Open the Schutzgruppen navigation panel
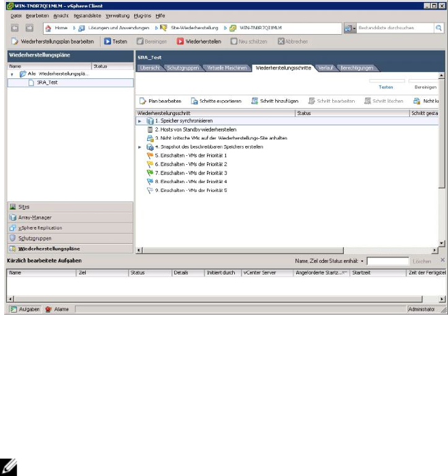448x476 pixels. point(70,238)
